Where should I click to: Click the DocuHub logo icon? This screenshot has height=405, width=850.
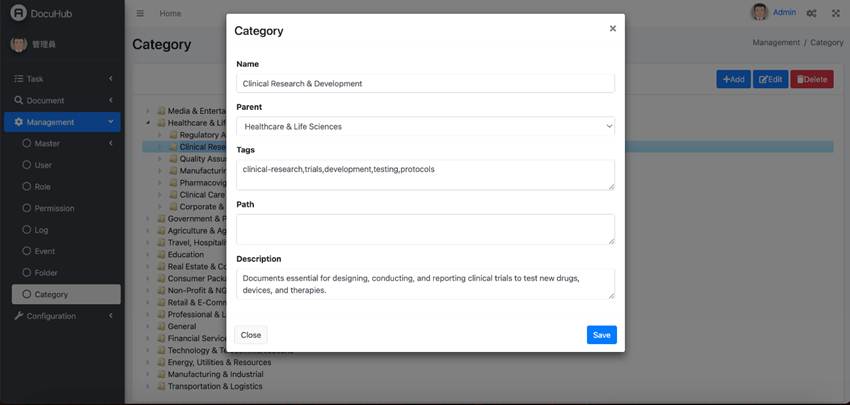(18, 14)
